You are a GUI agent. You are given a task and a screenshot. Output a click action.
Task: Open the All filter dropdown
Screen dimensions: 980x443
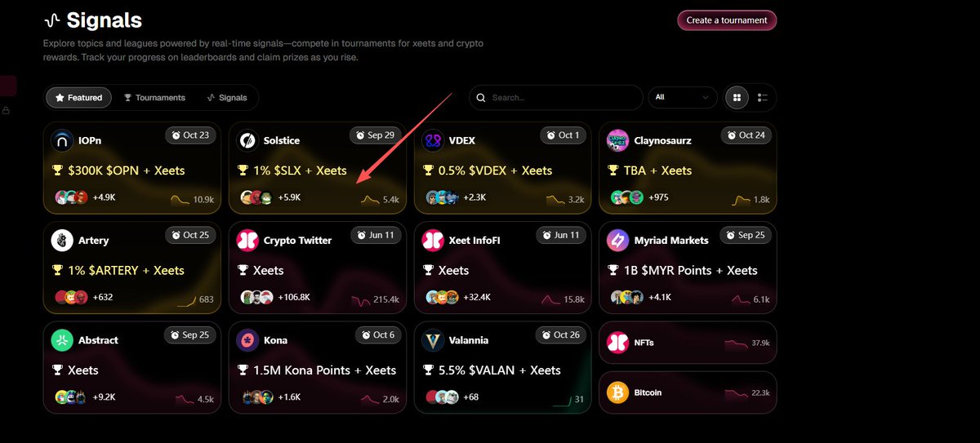pyautogui.click(x=682, y=98)
